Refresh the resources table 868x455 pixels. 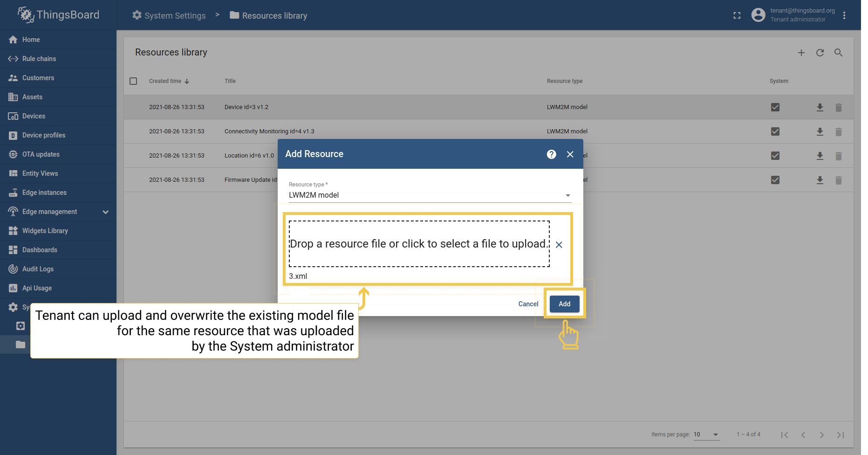click(x=820, y=53)
